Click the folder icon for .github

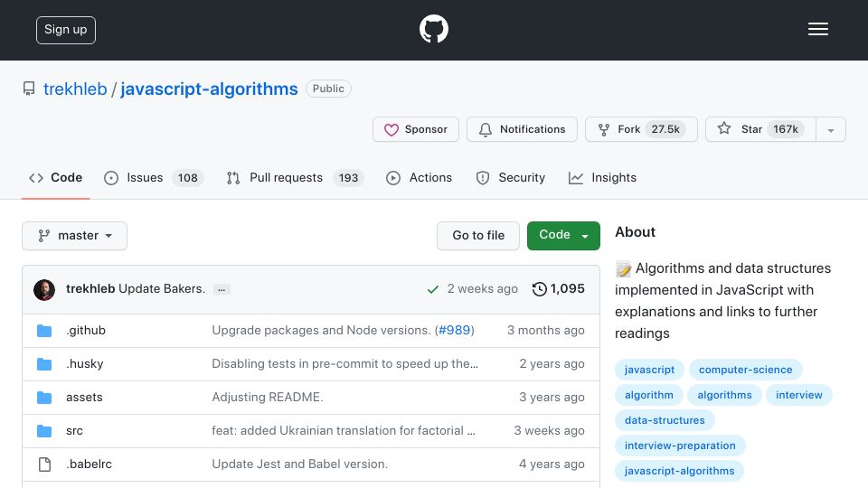tap(44, 331)
